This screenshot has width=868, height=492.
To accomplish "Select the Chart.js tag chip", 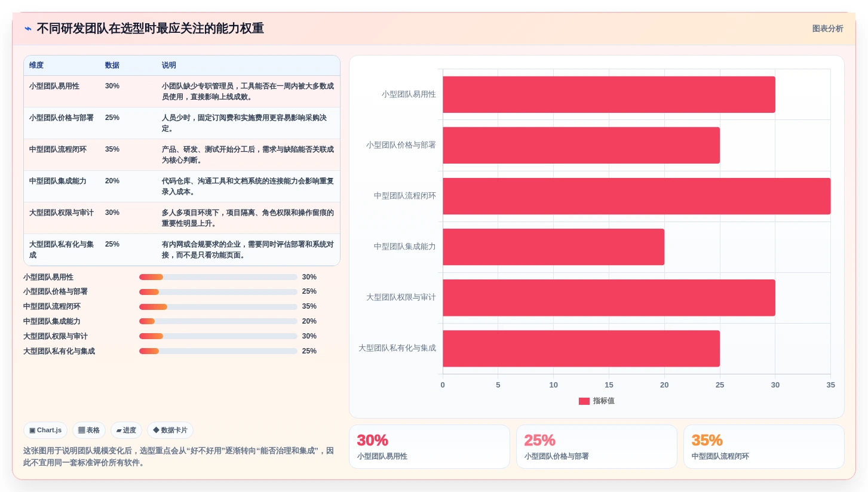I will (x=45, y=430).
